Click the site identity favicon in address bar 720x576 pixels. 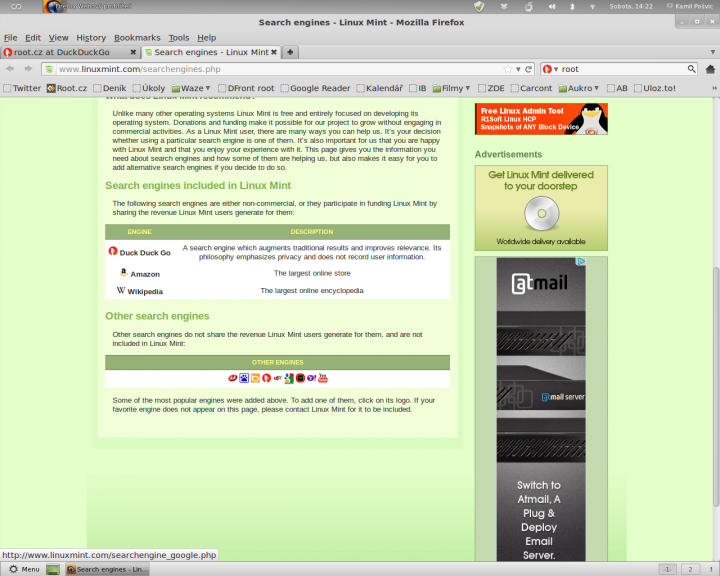pos(49,69)
